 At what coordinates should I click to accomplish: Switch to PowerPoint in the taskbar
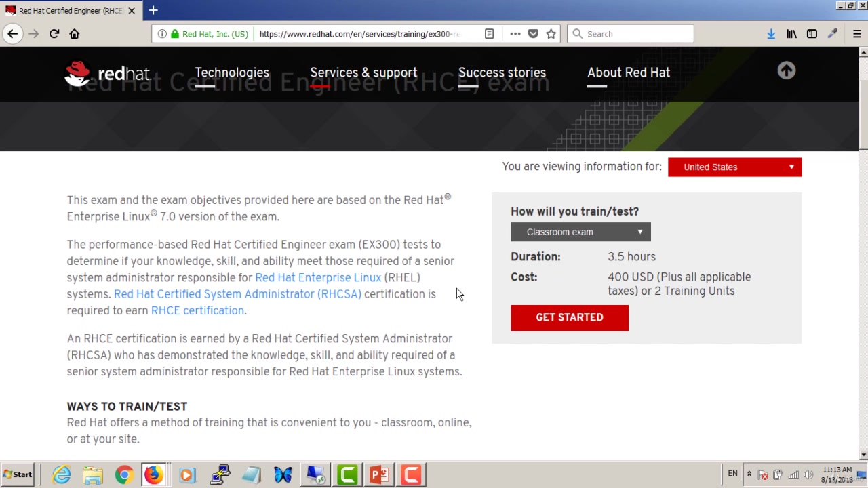379,474
